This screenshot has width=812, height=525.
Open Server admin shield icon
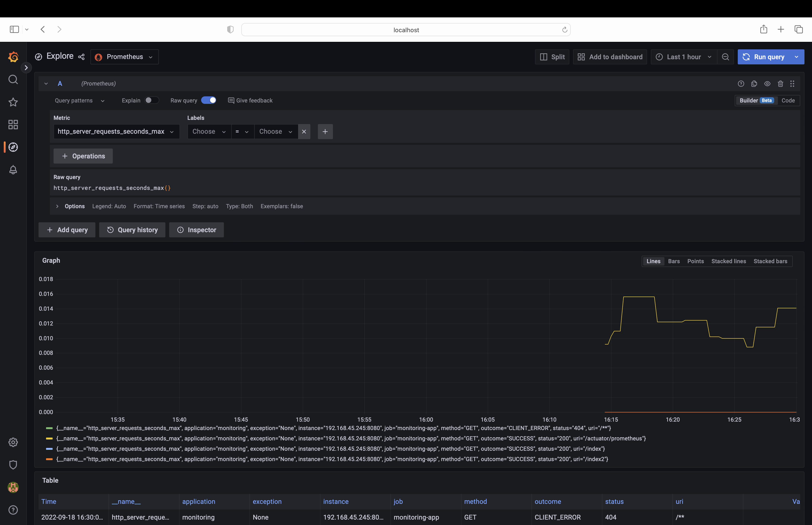coord(13,465)
